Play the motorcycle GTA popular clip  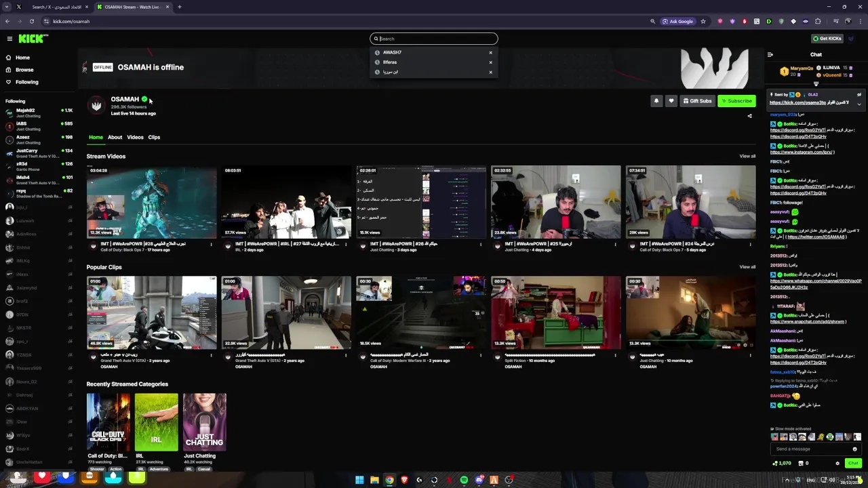point(151,312)
